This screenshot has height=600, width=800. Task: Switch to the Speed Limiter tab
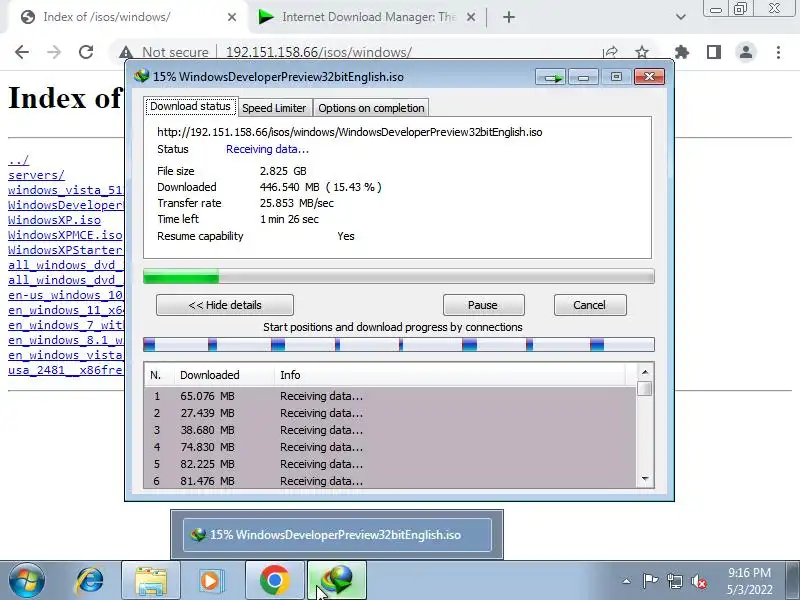point(274,108)
